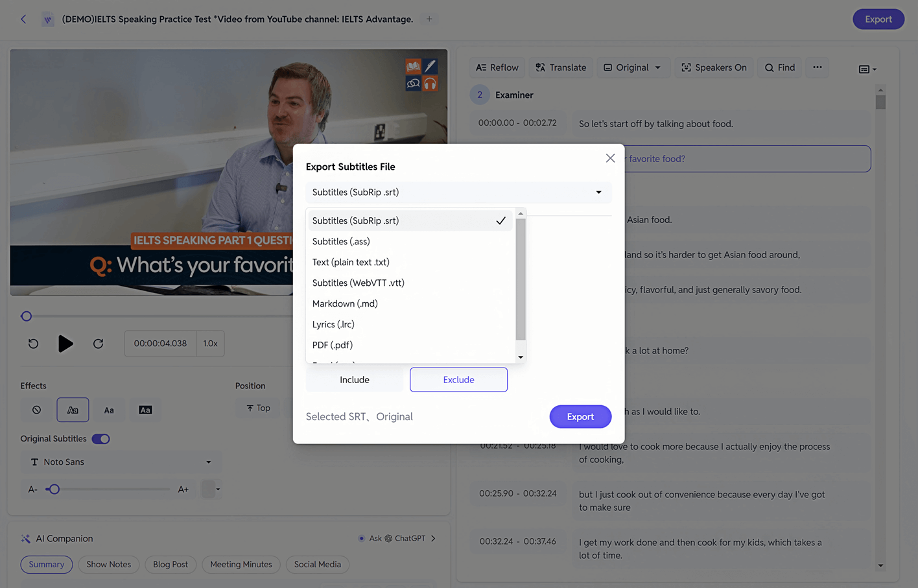Change the 1.0x playback speed
The width and height of the screenshot is (918, 588).
click(x=210, y=344)
